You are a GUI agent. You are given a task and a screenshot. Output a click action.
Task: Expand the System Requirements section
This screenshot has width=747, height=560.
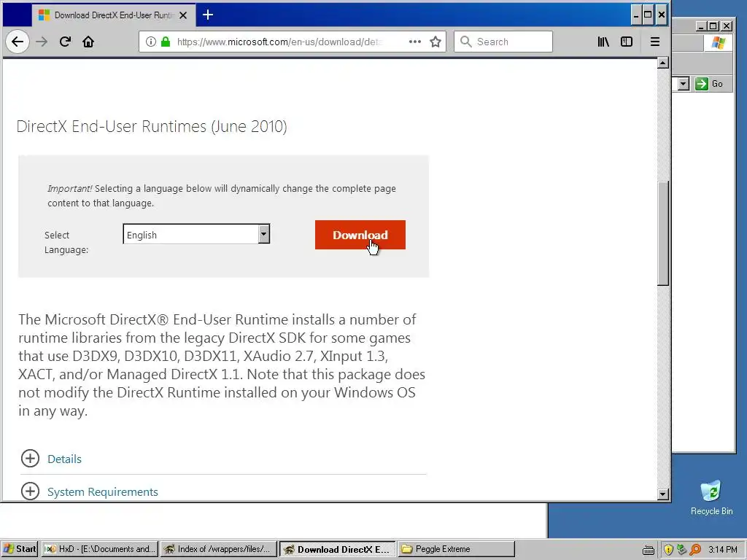30,491
